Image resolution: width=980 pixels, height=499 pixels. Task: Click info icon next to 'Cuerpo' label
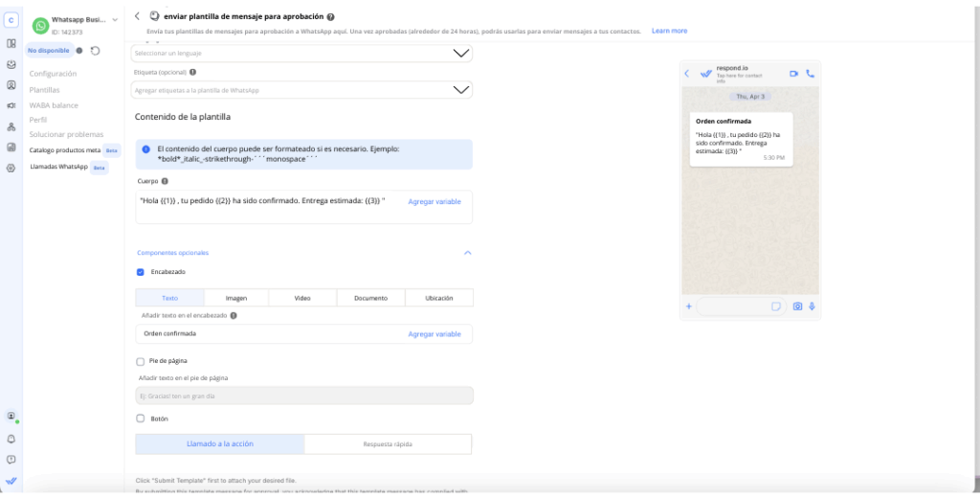pyautogui.click(x=165, y=181)
